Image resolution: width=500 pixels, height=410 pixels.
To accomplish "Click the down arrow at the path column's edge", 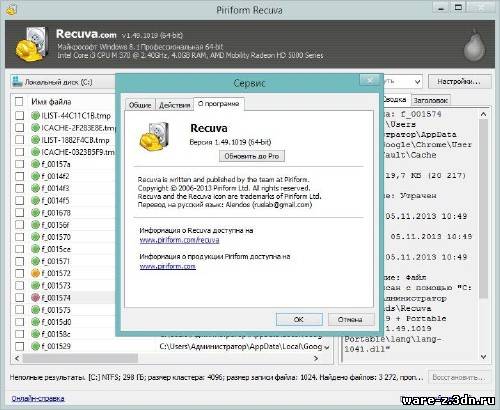I will pyautogui.click(x=327, y=347).
